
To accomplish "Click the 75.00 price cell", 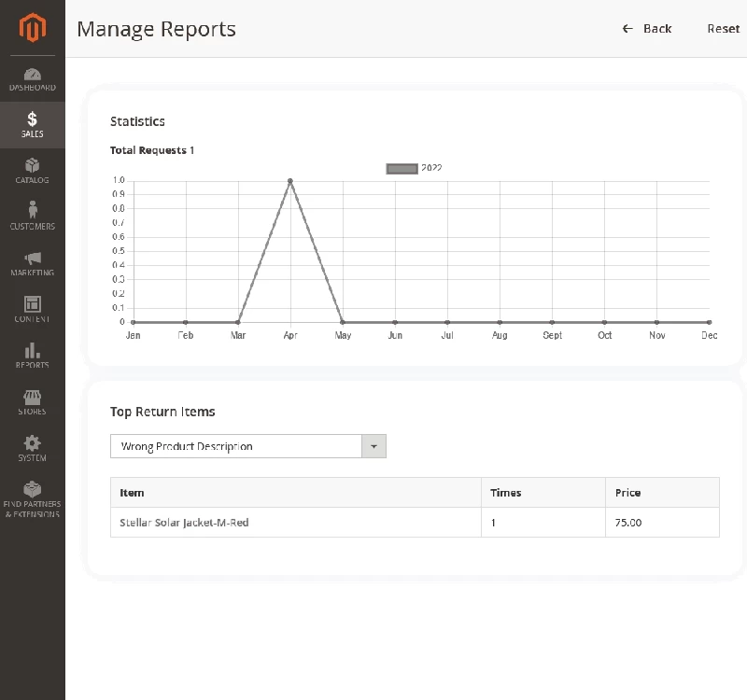I will click(662, 523).
